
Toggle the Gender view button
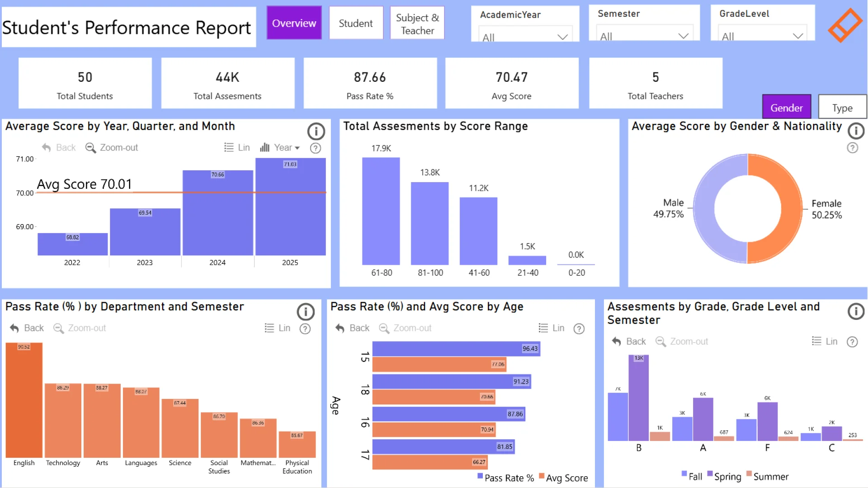coord(786,108)
